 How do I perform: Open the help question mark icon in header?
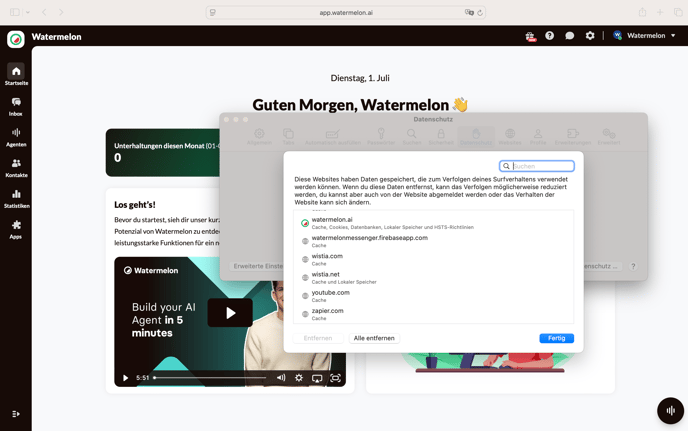[549, 36]
